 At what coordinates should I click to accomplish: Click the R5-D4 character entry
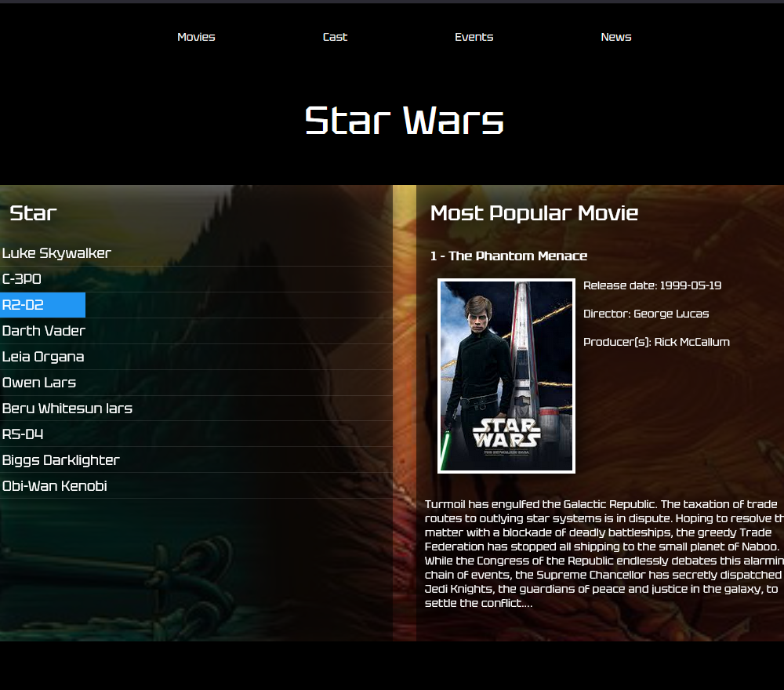[x=23, y=434]
